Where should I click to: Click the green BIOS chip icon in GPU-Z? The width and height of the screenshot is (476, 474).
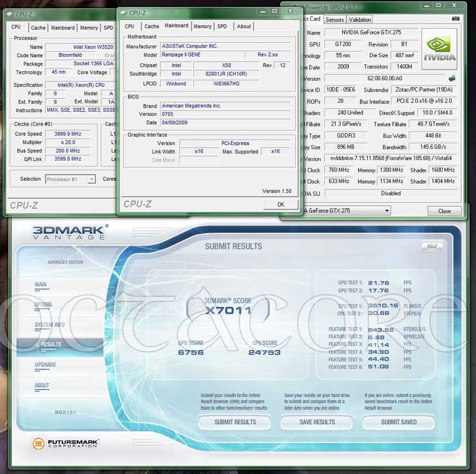click(452, 79)
